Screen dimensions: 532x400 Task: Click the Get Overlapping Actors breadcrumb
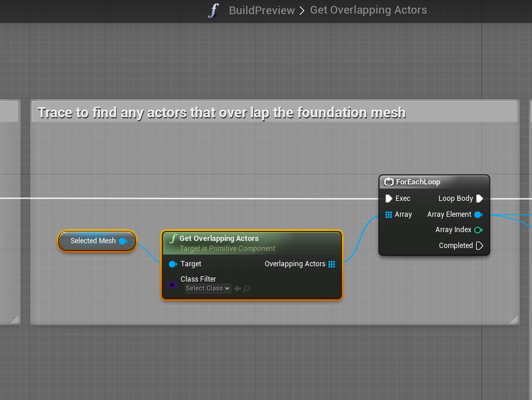(368, 10)
